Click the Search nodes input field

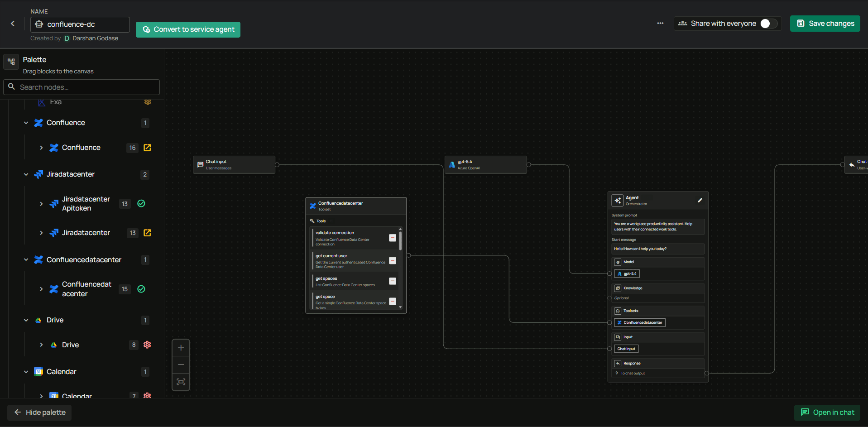[82, 87]
